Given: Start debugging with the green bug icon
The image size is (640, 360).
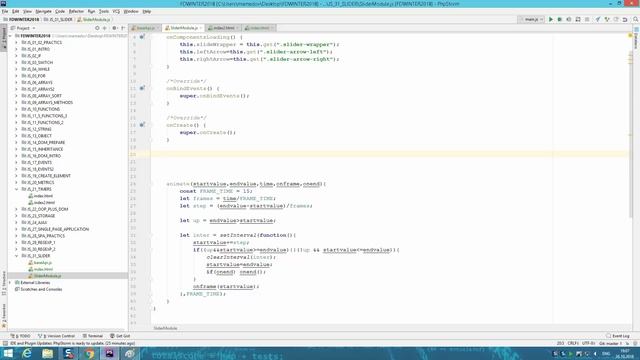Looking at the screenshot, I should [560, 19].
